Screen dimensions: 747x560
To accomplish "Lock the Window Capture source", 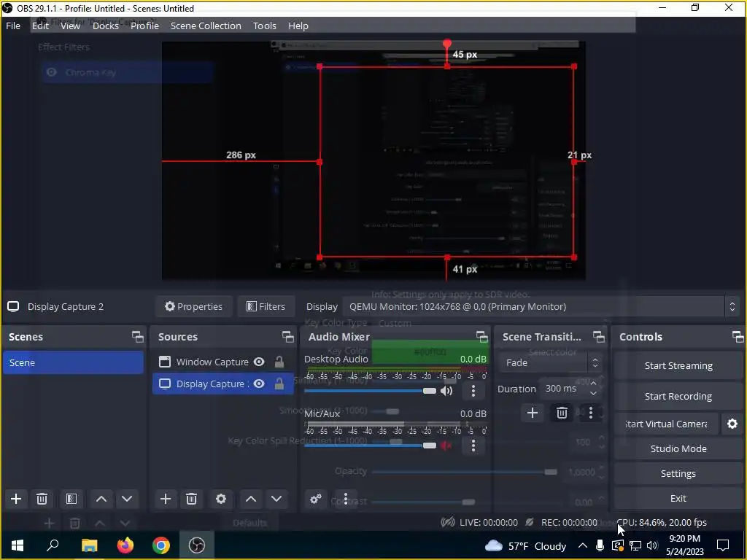I will [279, 362].
